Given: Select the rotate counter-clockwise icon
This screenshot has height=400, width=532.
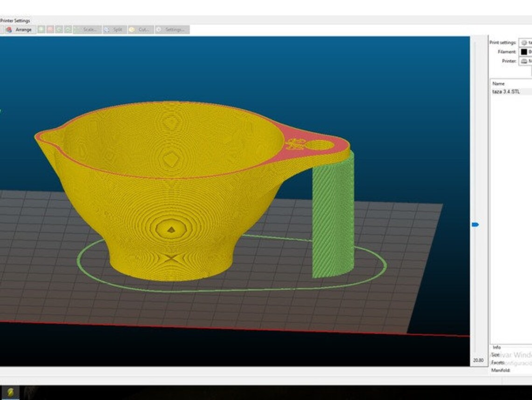Looking at the screenshot, I should tap(59, 29).
